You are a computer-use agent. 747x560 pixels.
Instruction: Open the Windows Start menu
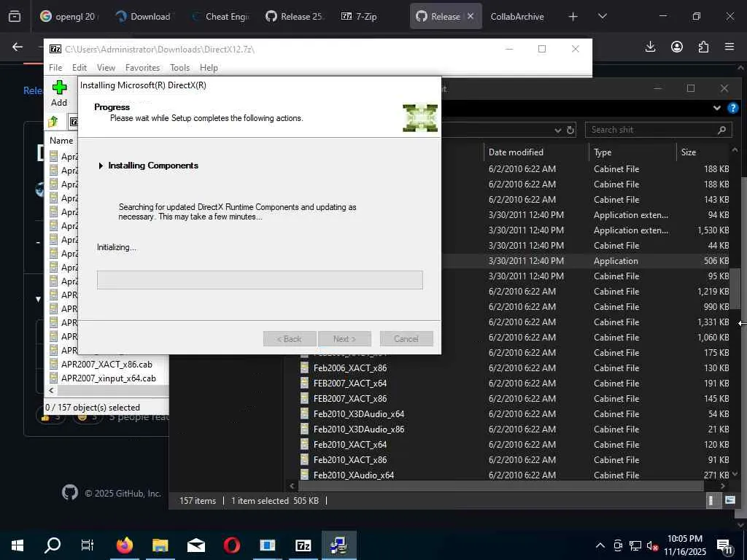click(x=18, y=545)
